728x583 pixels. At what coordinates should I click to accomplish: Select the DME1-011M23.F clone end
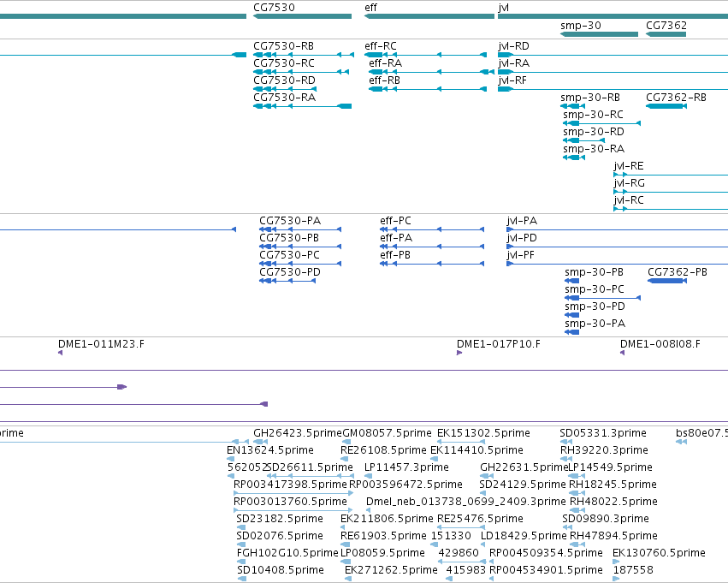[x=61, y=353]
